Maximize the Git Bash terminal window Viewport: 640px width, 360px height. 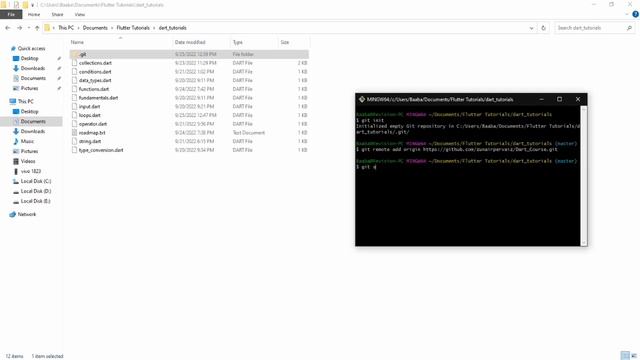coord(559,99)
